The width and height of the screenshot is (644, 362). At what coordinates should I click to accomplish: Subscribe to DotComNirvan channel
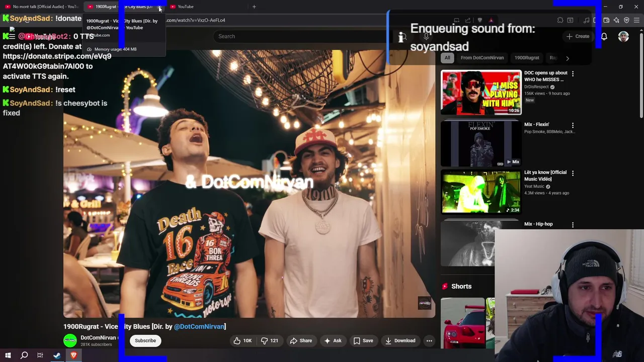click(145, 341)
